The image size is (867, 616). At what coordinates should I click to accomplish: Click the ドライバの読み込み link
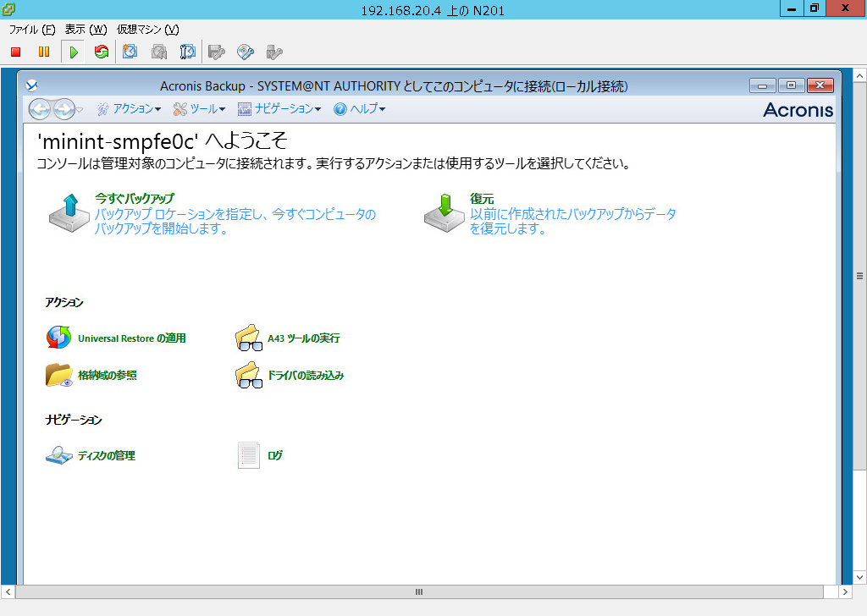305,375
